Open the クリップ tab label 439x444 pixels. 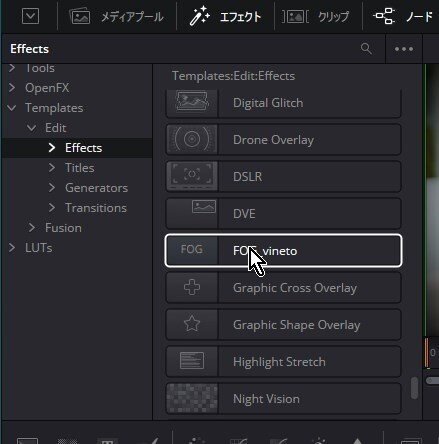[333, 17]
